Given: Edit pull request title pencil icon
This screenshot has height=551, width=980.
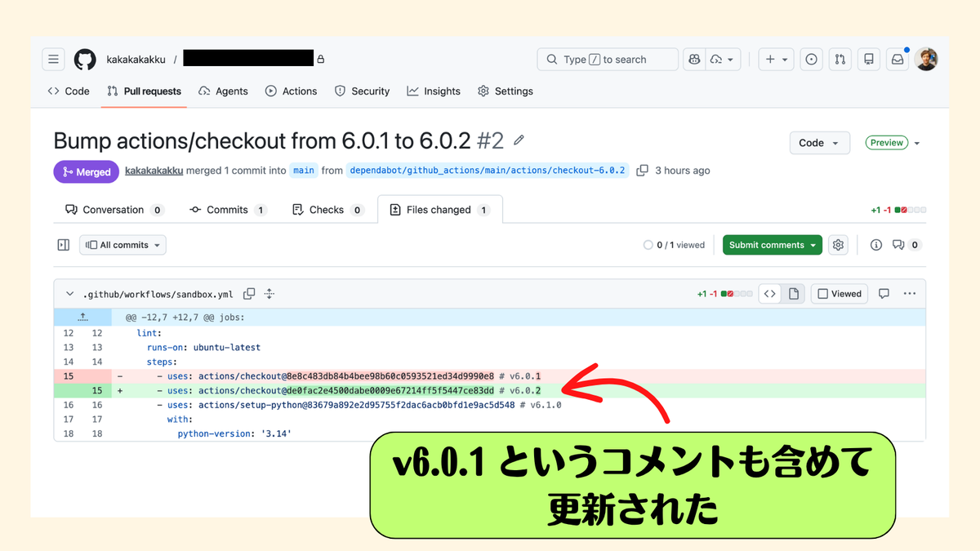Looking at the screenshot, I should (519, 141).
